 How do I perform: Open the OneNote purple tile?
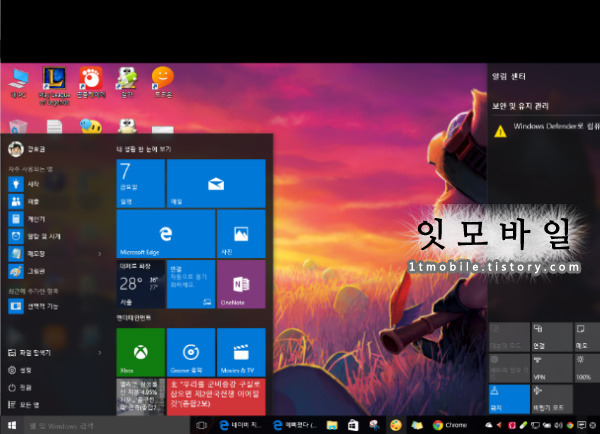(241, 284)
